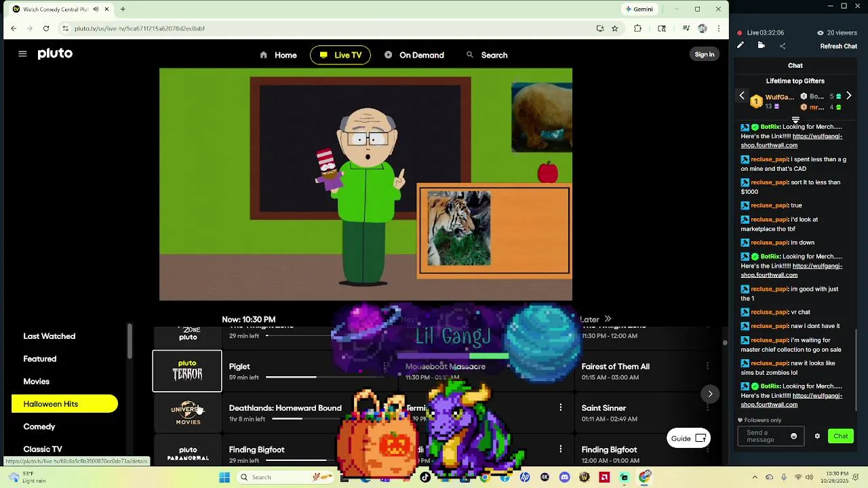The height and width of the screenshot is (488, 868).
Task: Collapse the top gifters panel handle
Action: (x=795, y=120)
